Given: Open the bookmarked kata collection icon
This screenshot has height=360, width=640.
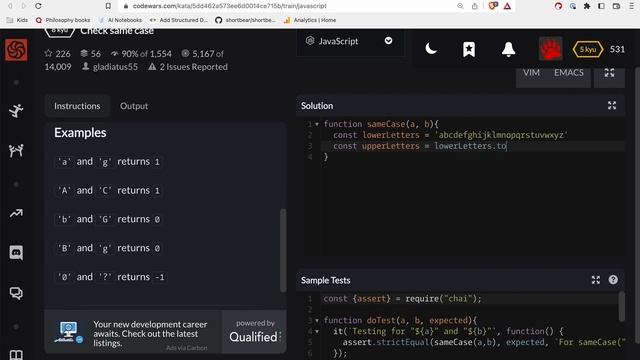Looking at the screenshot, I should point(469,49).
